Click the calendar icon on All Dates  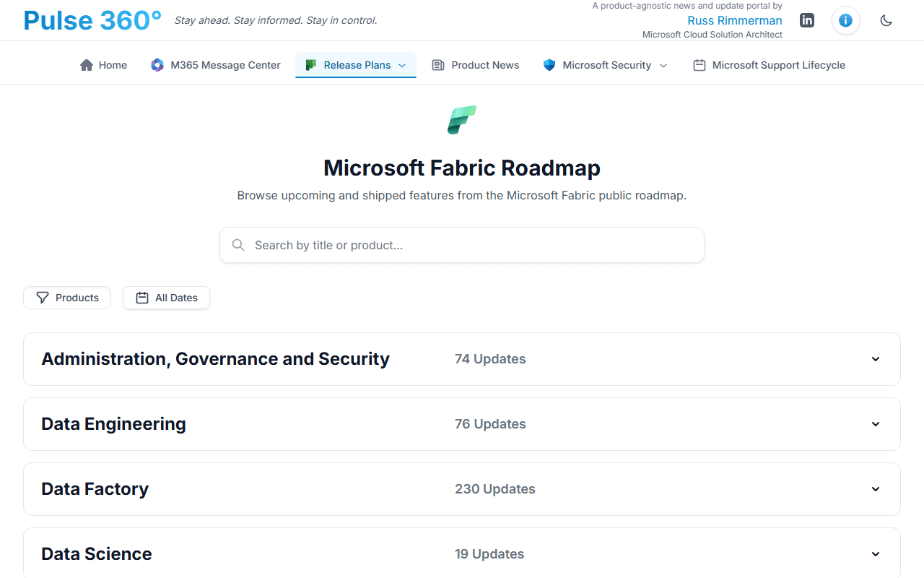click(142, 298)
